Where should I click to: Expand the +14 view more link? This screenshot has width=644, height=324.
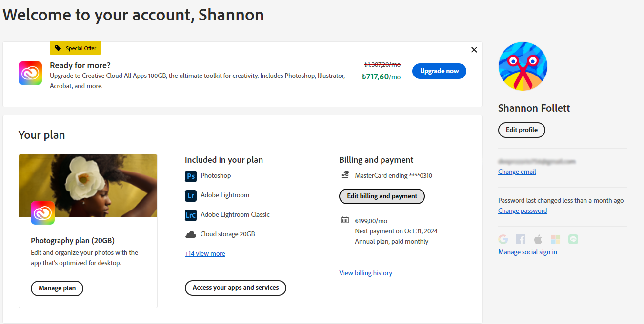(205, 254)
